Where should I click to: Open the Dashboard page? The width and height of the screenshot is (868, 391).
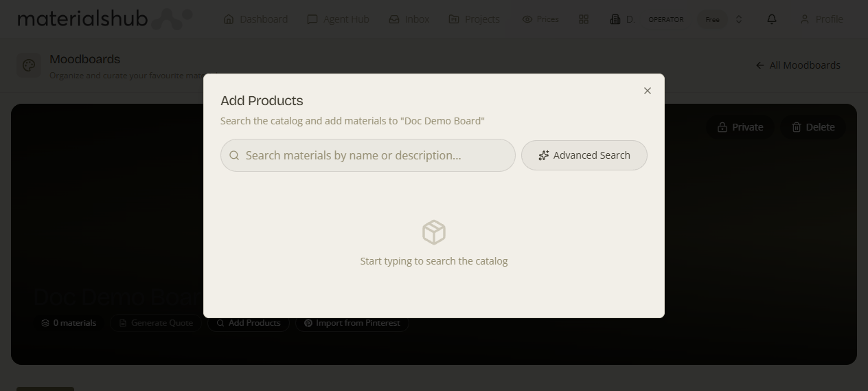coord(255,19)
